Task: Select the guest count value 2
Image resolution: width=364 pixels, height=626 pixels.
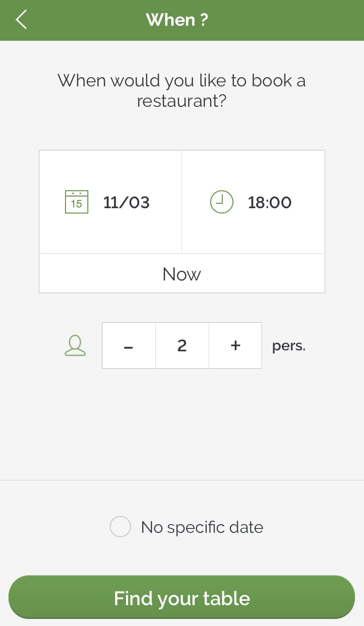Action: pos(182,346)
